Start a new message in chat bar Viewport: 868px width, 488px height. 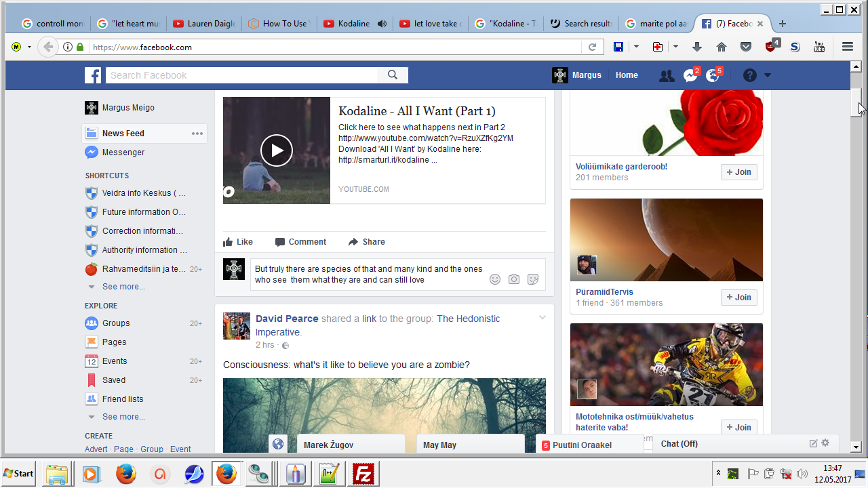[x=814, y=443]
